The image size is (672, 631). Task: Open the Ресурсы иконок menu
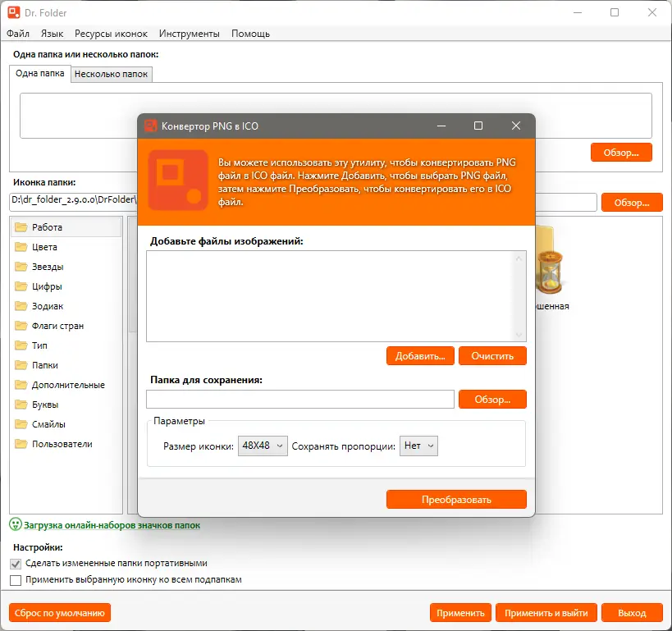111,34
